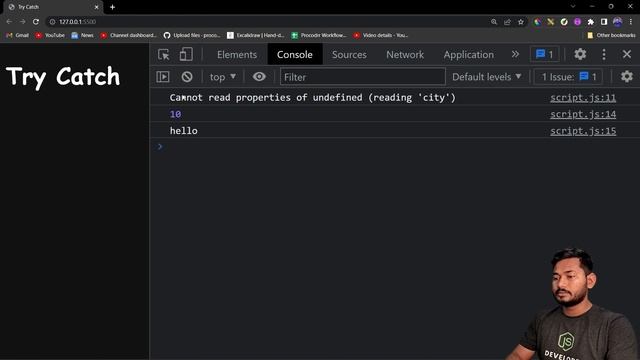Reload the page
Image resolution: width=640 pixels, height=360 pixels.
click(x=36, y=22)
